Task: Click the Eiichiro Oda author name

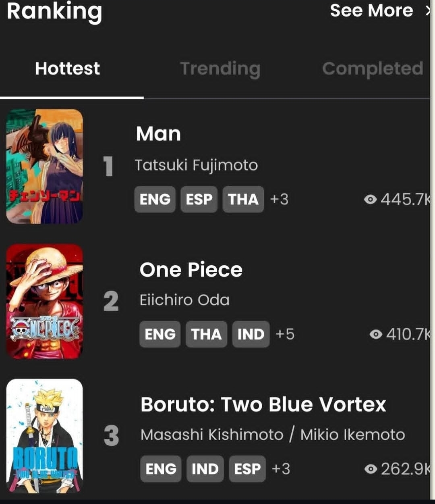Action: (x=184, y=300)
